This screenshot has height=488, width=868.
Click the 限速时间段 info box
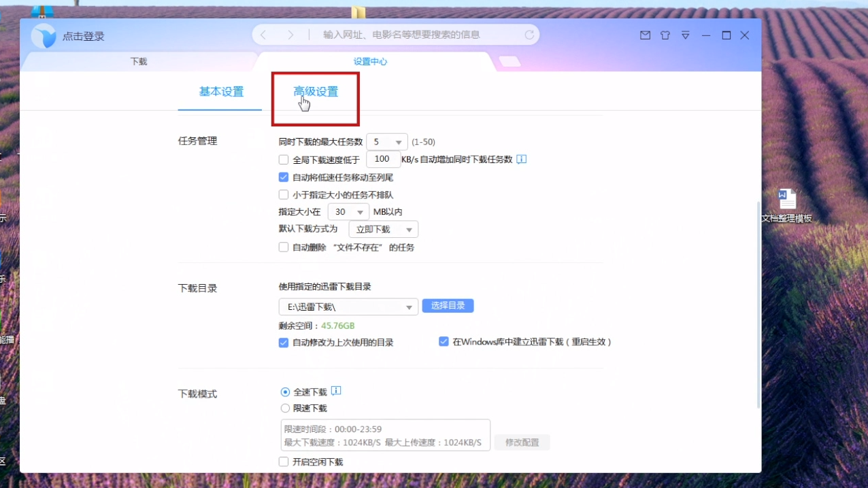click(x=386, y=436)
